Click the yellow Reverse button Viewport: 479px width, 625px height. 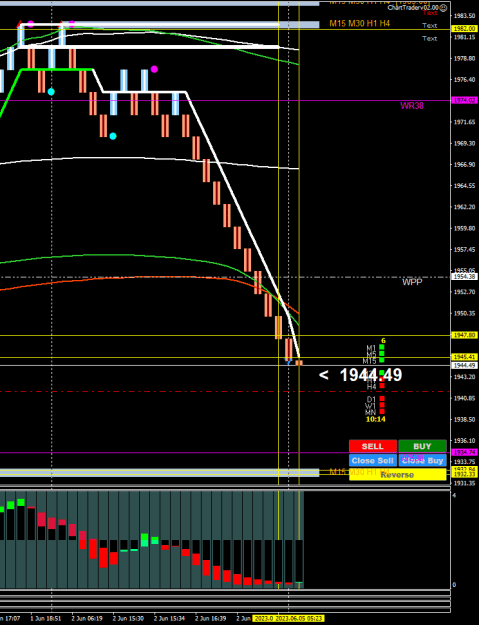(x=397, y=475)
